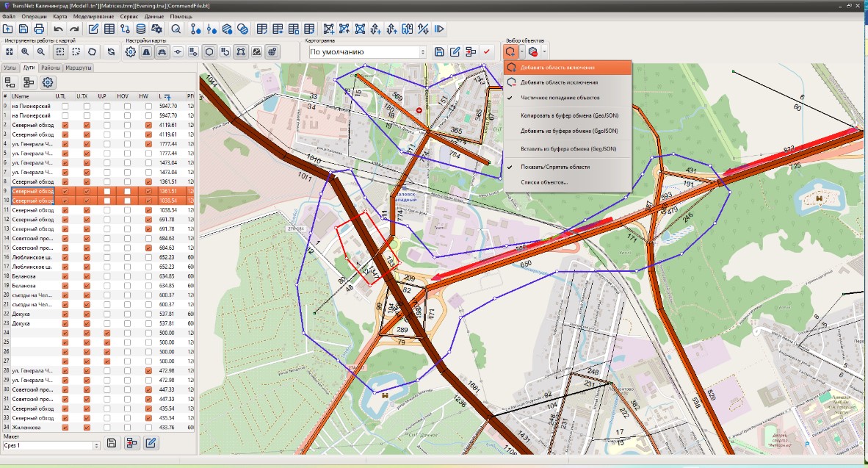
Task: Open the Файл menu
Action: pyautogui.click(x=9, y=17)
